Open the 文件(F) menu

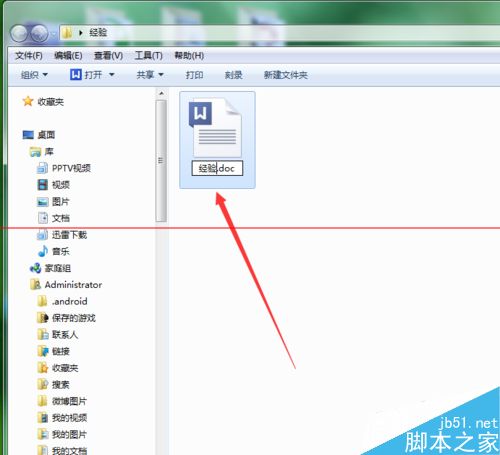29,55
